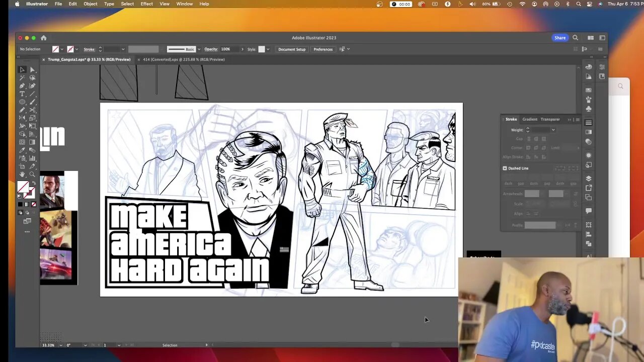This screenshot has width=644, height=362.
Task: Select the Lasso tool
Action: [32, 78]
